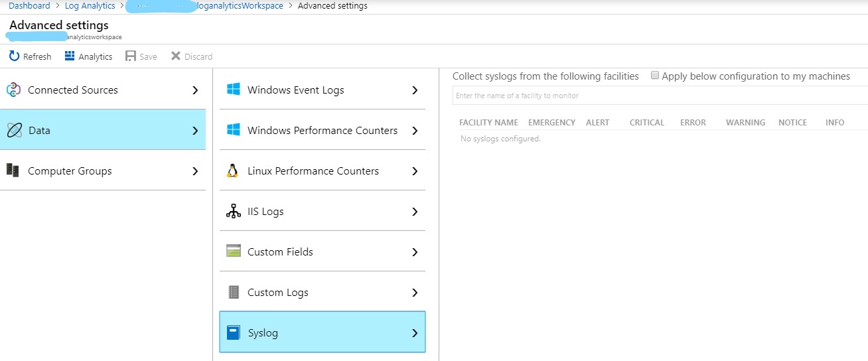
Task: Click the Analytics button label
Action: click(96, 56)
